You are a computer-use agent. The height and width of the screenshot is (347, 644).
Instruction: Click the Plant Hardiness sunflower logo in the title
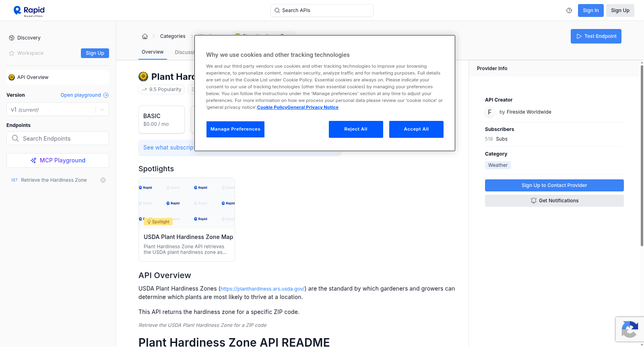pyautogui.click(x=143, y=77)
